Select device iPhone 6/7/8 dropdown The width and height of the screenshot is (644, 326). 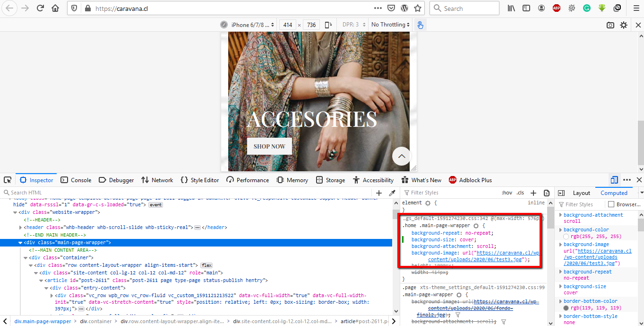(x=252, y=25)
